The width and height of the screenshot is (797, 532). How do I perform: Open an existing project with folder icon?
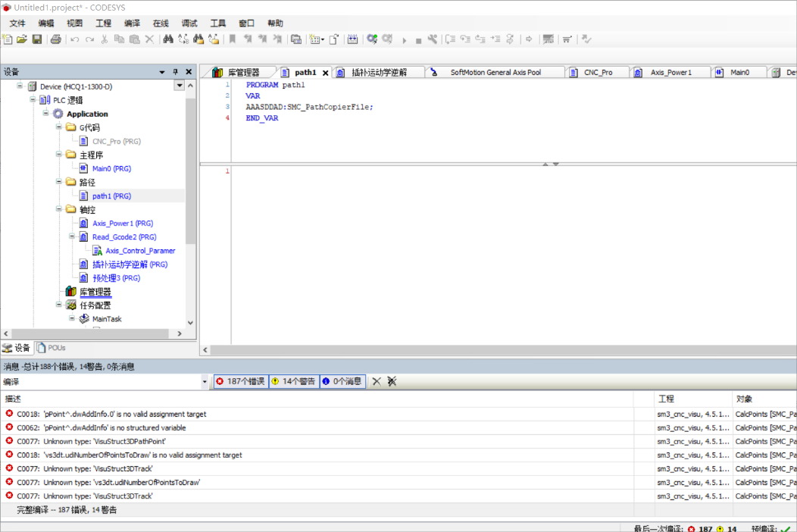coord(22,39)
